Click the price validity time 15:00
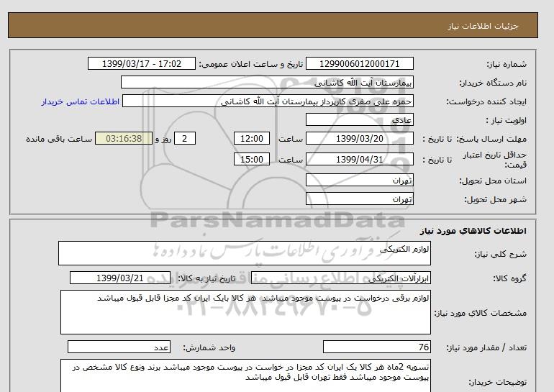This screenshot has height=392, width=554. pos(252,159)
